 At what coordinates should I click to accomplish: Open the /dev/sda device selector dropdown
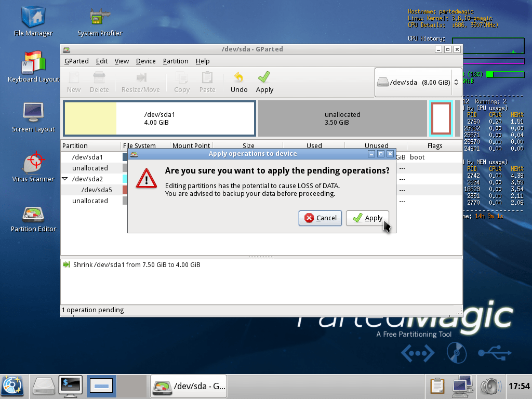coord(418,82)
